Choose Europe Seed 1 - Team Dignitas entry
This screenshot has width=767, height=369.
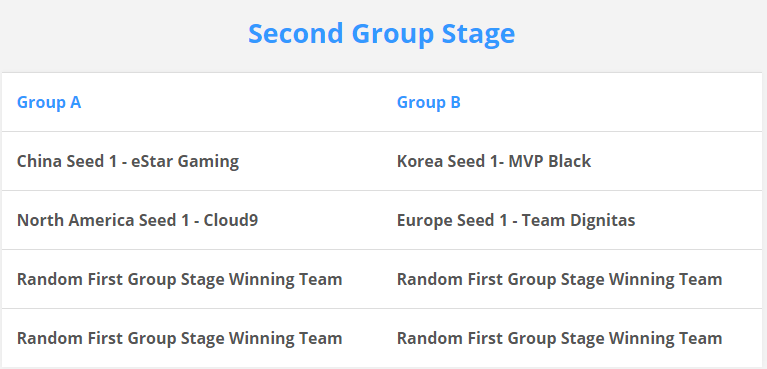coord(516,220)
